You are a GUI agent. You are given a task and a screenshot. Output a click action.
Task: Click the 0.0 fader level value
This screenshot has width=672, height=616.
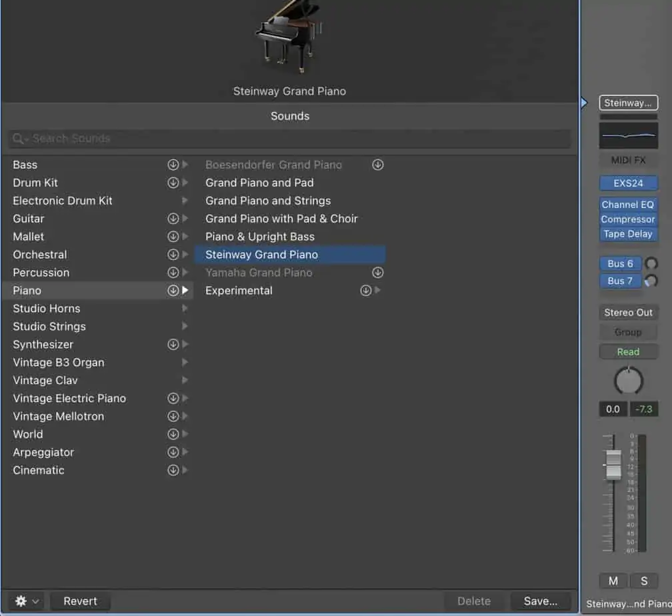(x=613, y=409)
